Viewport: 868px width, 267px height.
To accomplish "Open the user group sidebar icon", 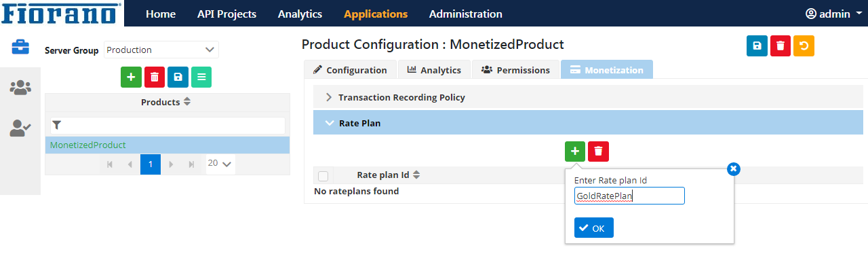I will pos(20,87).
